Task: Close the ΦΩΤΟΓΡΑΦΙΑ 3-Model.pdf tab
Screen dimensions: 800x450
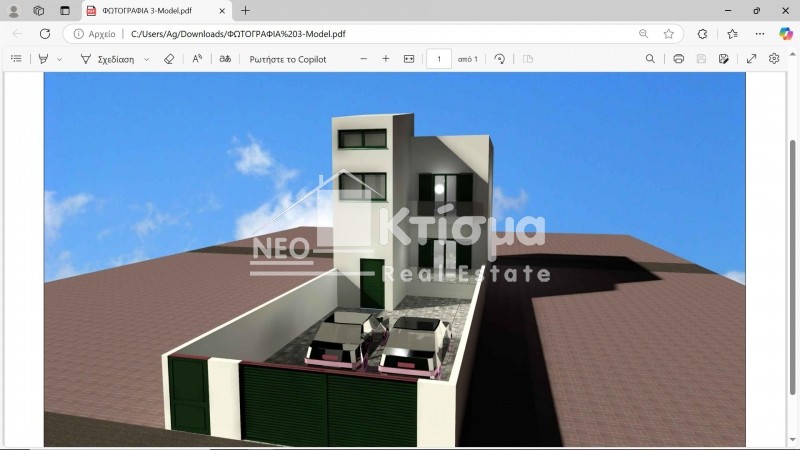Action: pos(222,11)
